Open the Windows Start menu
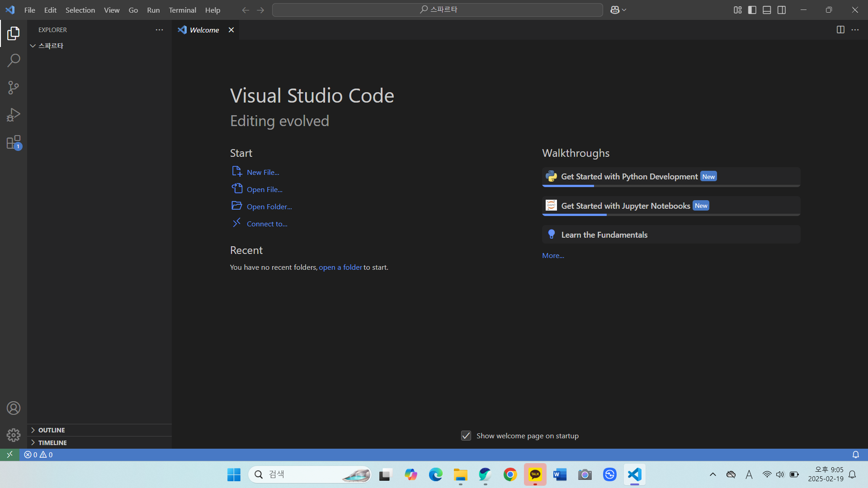This screenshot has width=868, height=488. pos(234,474)
